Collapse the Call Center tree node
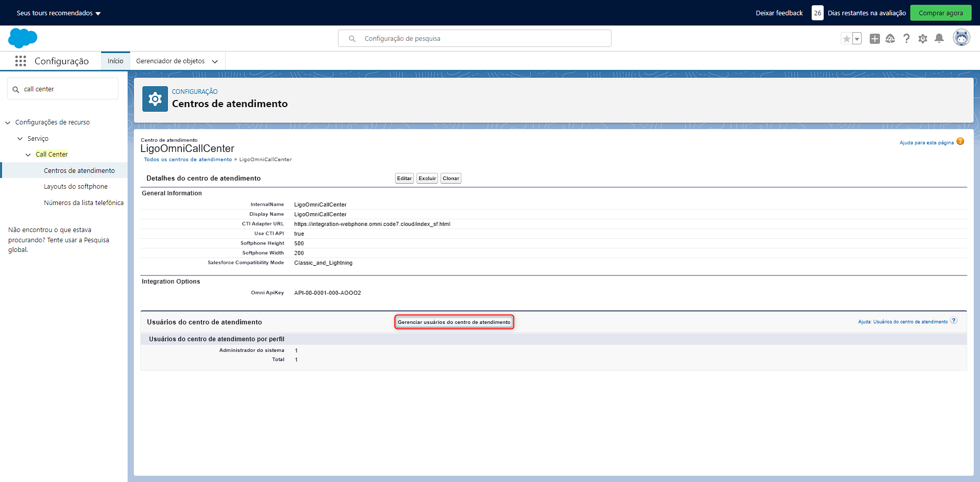Screen dimensions: 980x482 [x=28, y=155]
